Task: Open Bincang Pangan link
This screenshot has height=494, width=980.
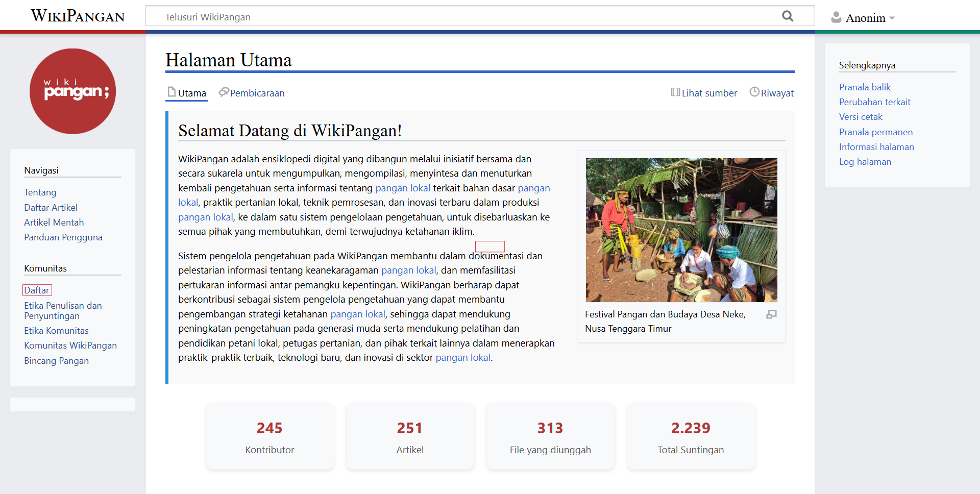Action: [x=57, y=361]
